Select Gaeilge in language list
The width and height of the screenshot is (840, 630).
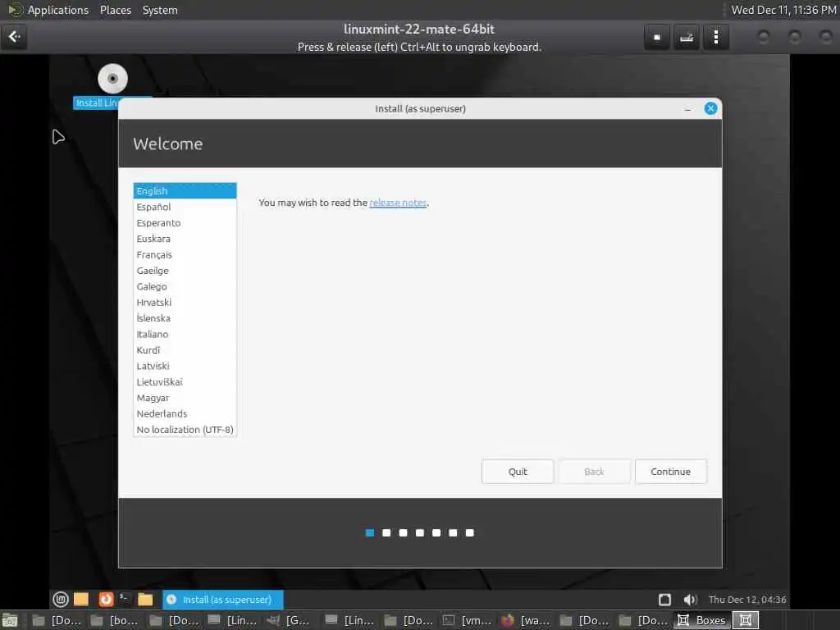[185, 271]
